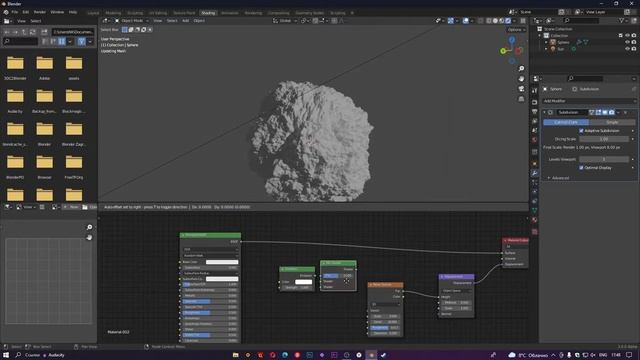Click the Blender logo menu icon
The width and height of the screenshot is (640, 360).
(6, 12)
